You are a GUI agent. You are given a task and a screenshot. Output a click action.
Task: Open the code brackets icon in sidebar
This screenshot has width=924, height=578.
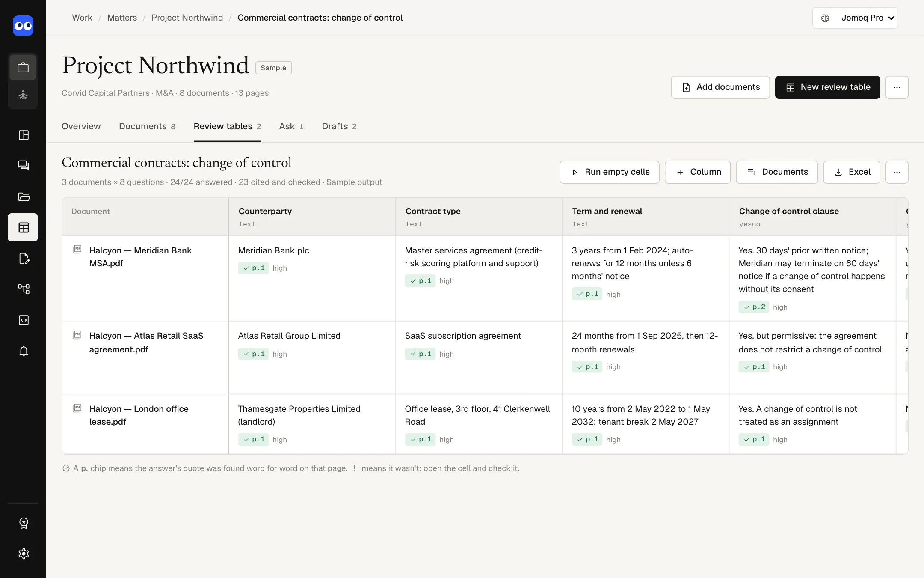24,320
